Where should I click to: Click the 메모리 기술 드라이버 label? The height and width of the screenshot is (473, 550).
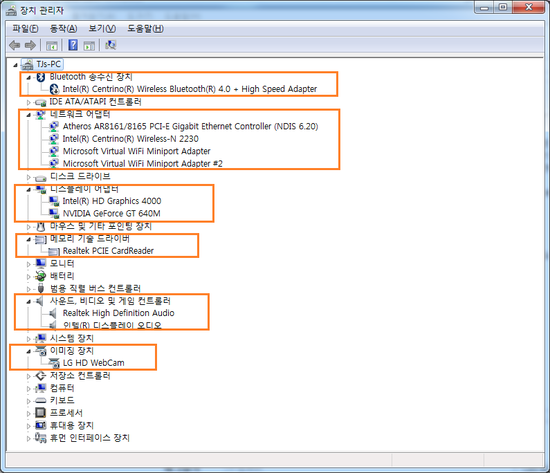(89, 239)
